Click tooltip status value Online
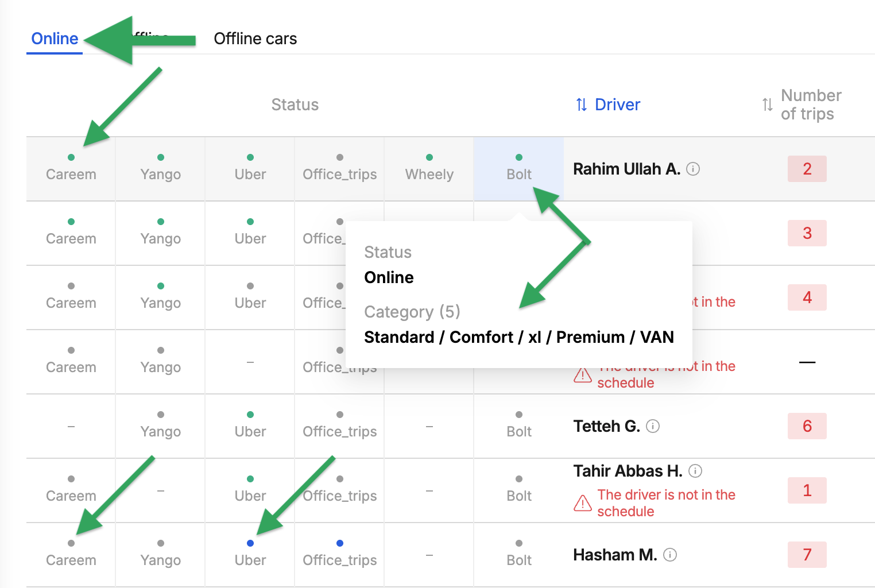Viewport: 875px width, 588px height. (389, 277)
